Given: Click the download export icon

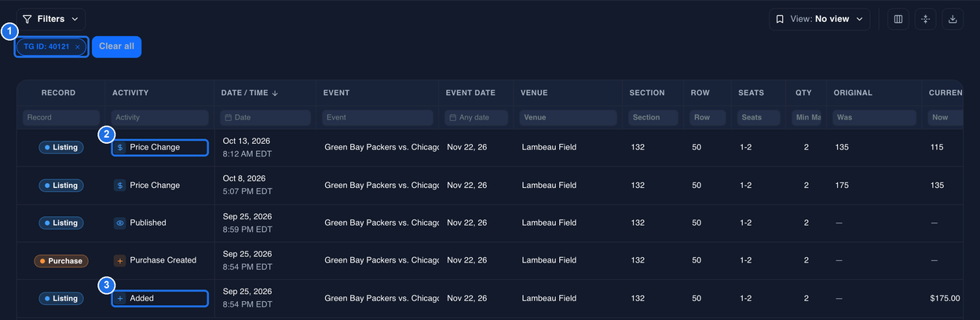Looking at the screenshot, I should [953, 19].
